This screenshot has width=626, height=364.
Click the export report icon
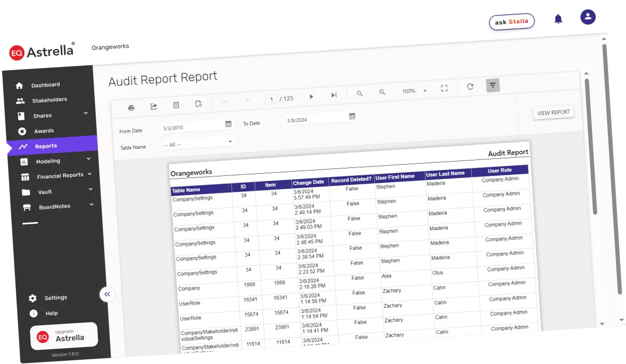pyautogui.click(x=154, y=107)
